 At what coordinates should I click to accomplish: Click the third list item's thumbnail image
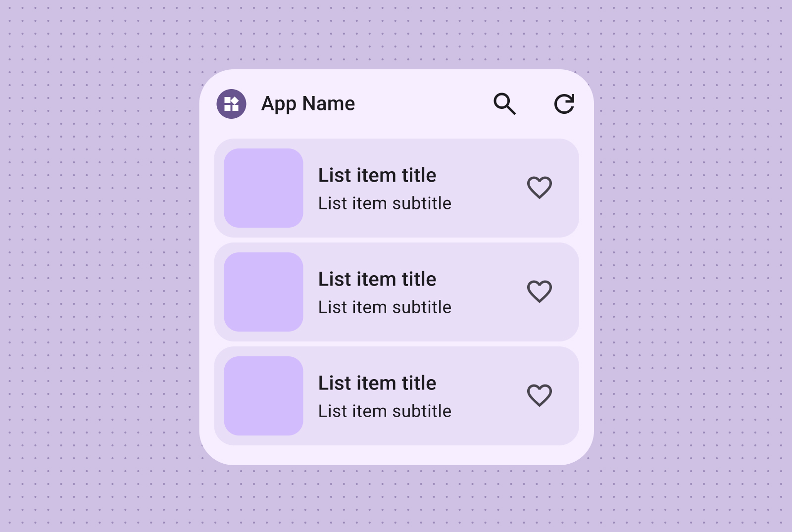pyautogui.click(x=263, y=396)
